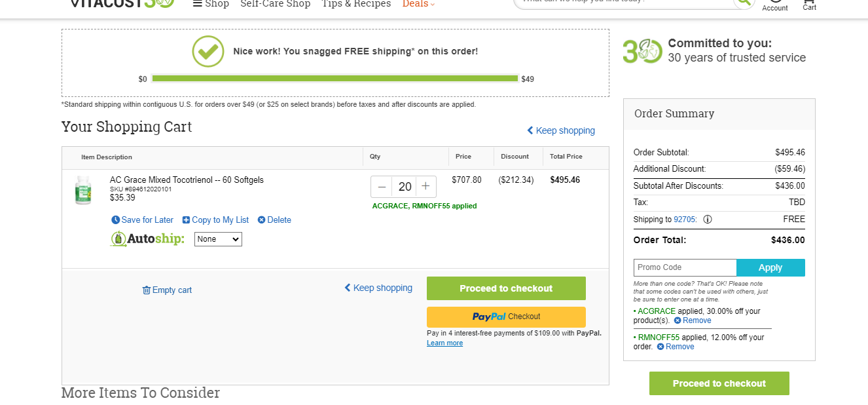Decrease quantity with the minus button

(x=382, y=187)
